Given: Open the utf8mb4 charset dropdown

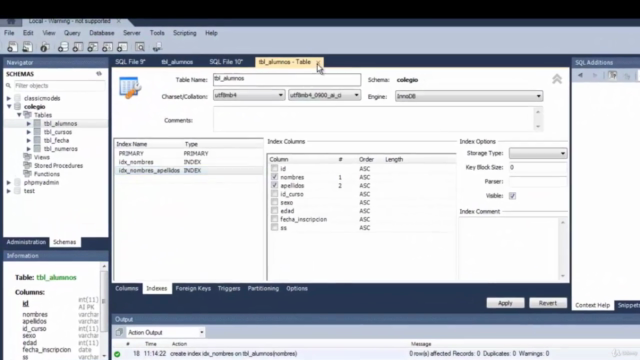Looking at the screenshot, I should (x=249, y=95).
